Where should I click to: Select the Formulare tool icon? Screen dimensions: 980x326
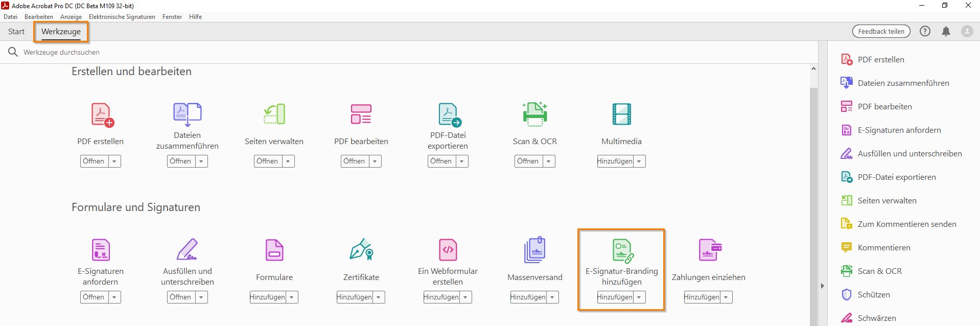coord(274,250)
